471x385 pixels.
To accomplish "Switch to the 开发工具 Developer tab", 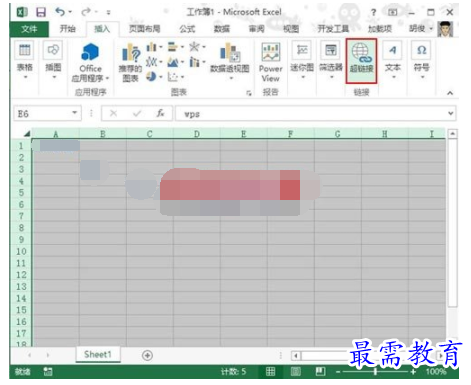I will [x=333, y=29].
